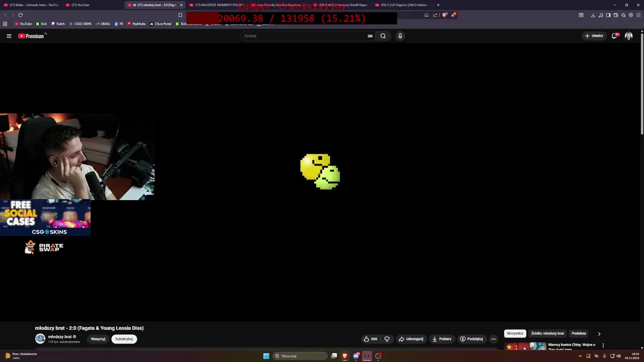Image resolution: width=644 pixels, height=362 pixels.
Task: Open the CSGO-SKINS bookmark
Action: coord(80,24)
